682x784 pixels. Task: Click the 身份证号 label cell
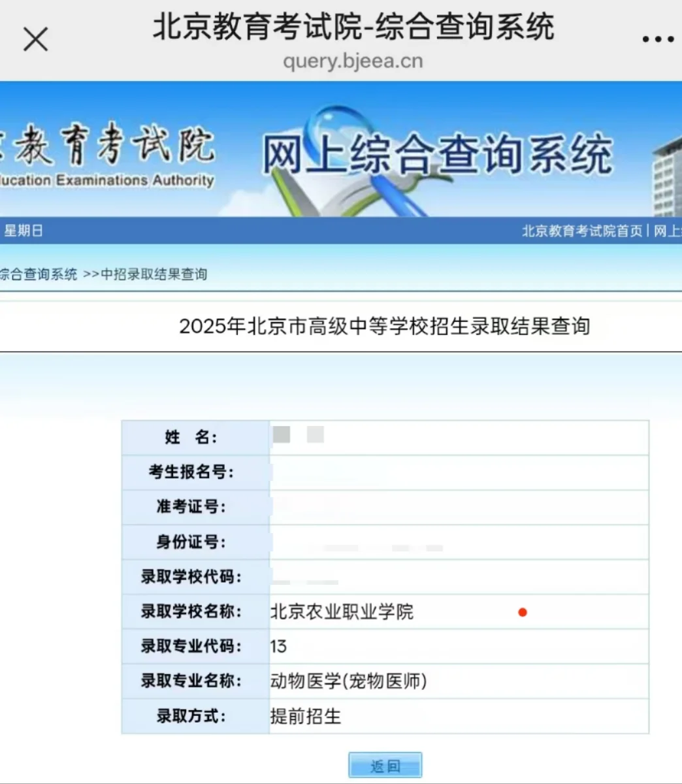(195, 542)
